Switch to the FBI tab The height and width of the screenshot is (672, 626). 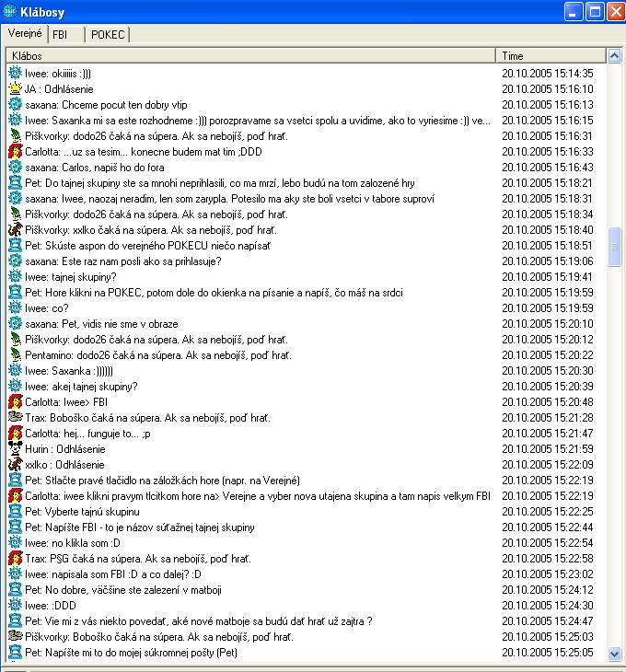(60, 34)
